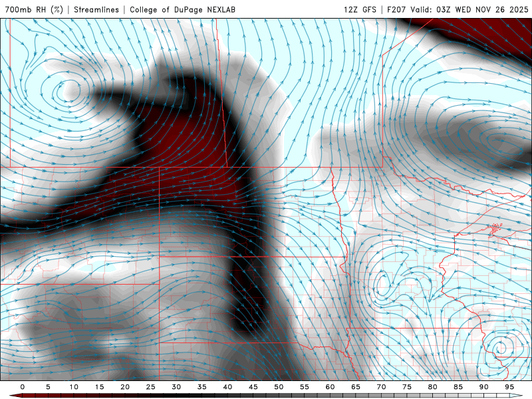
Task: Click "College of DuPage NEXLAB" text
Action: pyautogui.click(x=182, y=9)
